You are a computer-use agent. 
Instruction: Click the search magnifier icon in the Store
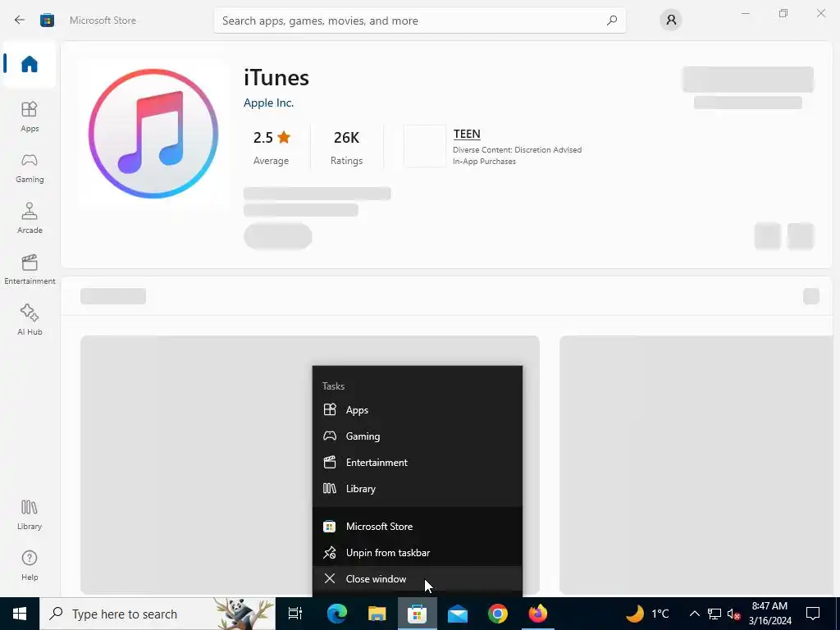click(x=612, y=21)
